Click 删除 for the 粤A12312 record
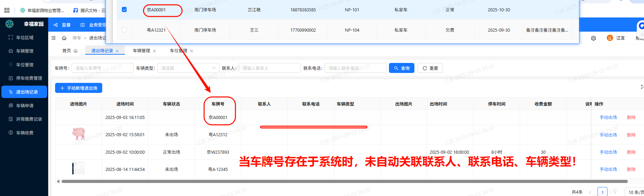Viewport: 644px width, 196px height. pyautogui.click(x=631, y=135)
